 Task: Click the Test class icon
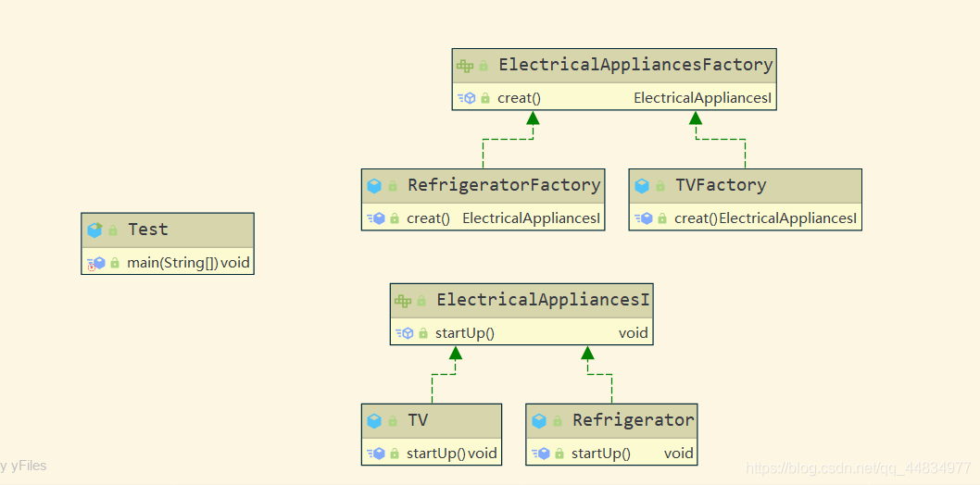94,230
